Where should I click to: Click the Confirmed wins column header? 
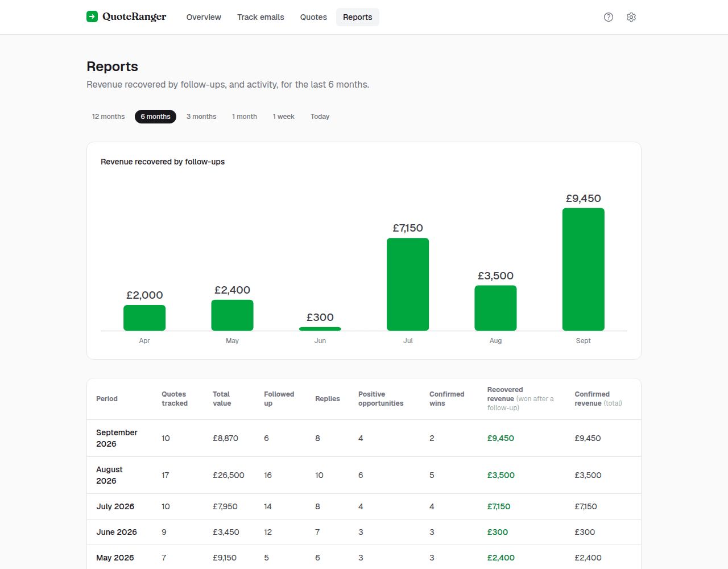[x=446, y=399]
